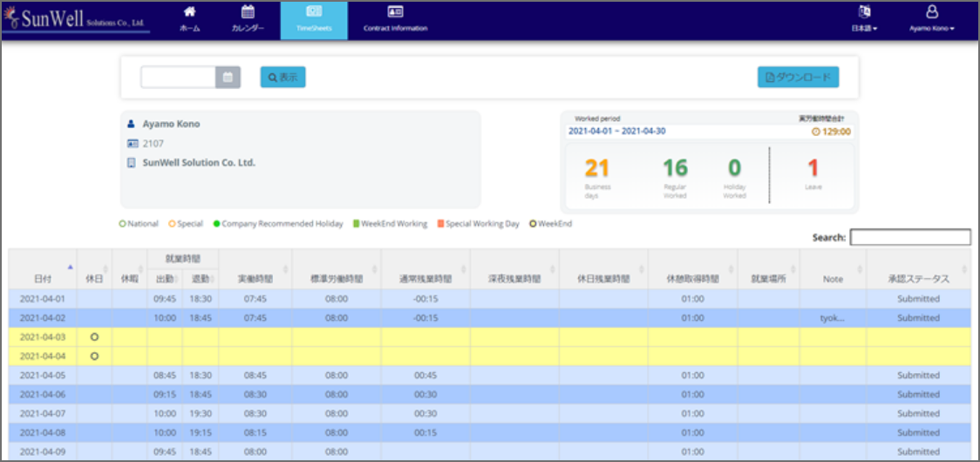This screenshot has height=462, width=980.
Task: Click the worked period 2021-04-01 ~ 2021-04-30
Action: click(x=616, y=132)
